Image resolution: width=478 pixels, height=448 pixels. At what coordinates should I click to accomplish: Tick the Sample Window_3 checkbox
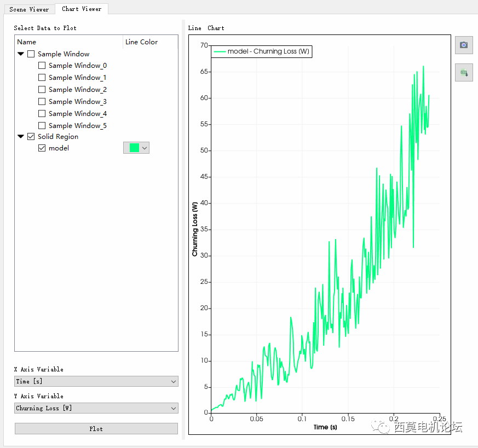(x=42, y=101)
